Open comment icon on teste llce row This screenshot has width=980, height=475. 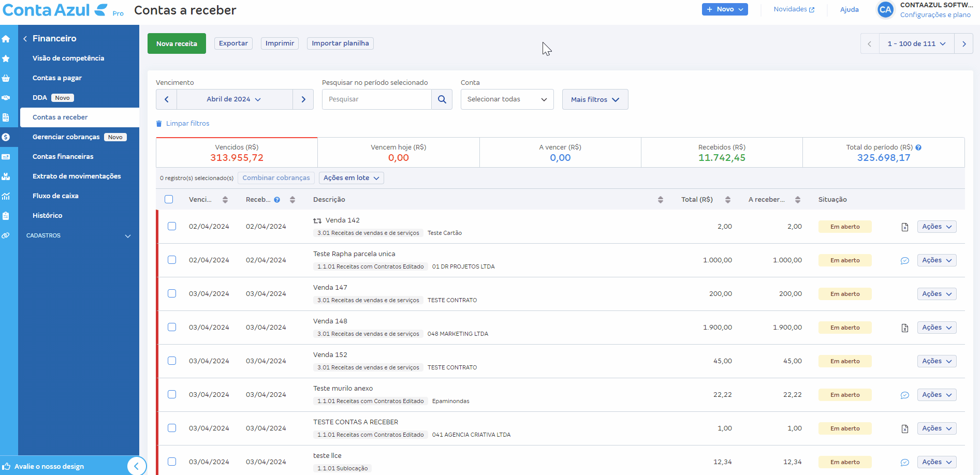coord(905,463)
